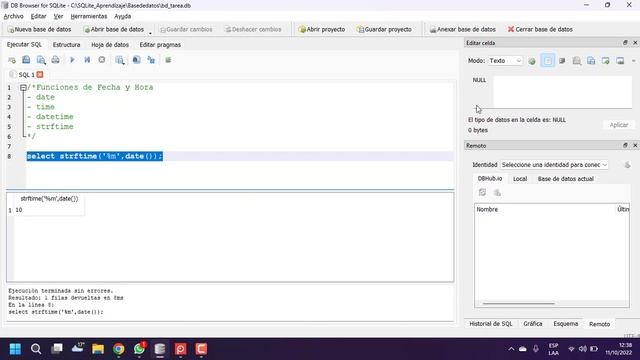Export cell data to file icon
This screenshot has width=640, height=360.
[620, 61]
